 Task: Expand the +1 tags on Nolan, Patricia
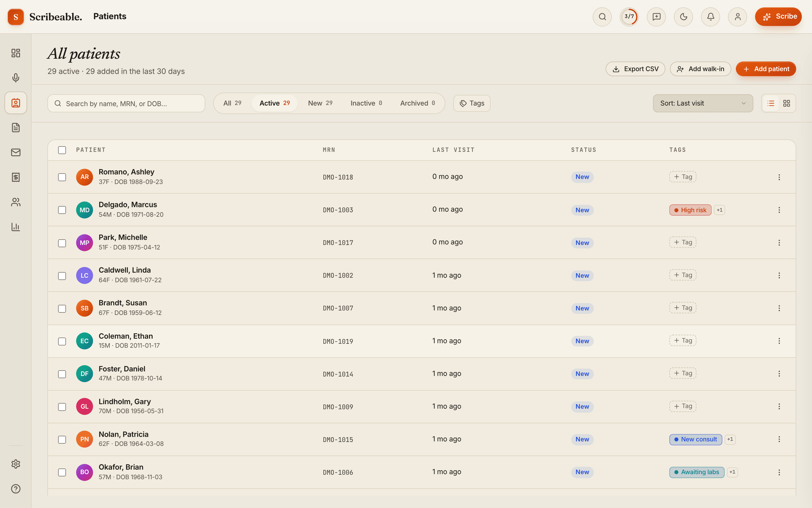point(730,439)
